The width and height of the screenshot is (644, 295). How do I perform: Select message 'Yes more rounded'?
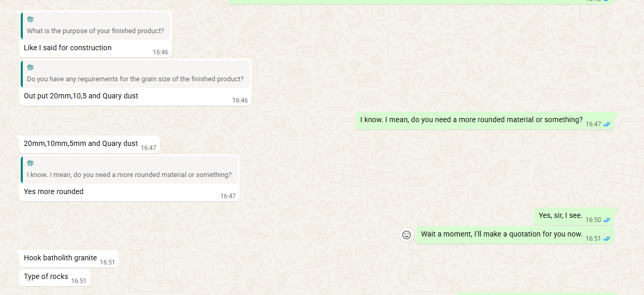click(53, 191)
